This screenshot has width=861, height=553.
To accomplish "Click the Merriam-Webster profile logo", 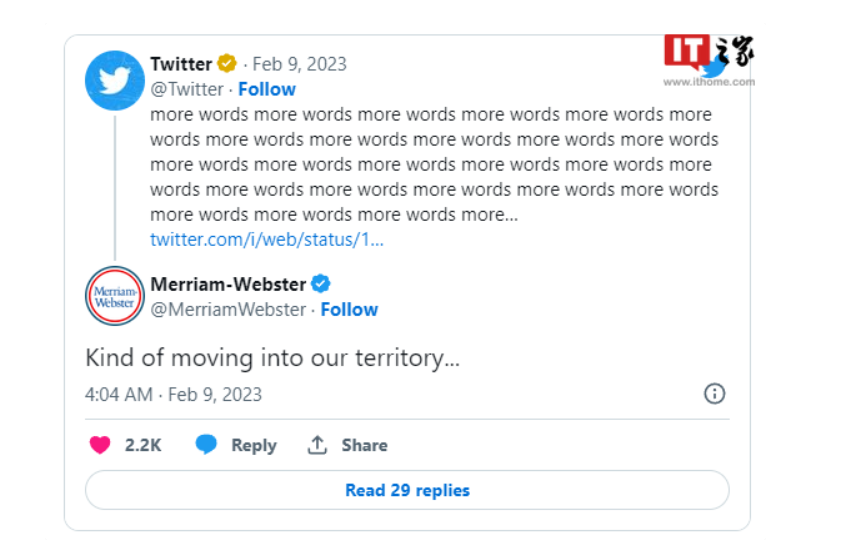I will (115, 296).
